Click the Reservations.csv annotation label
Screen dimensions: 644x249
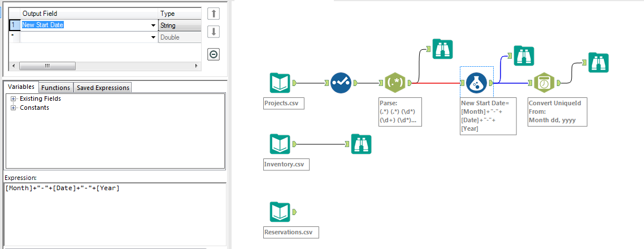(x=291, y=232)
